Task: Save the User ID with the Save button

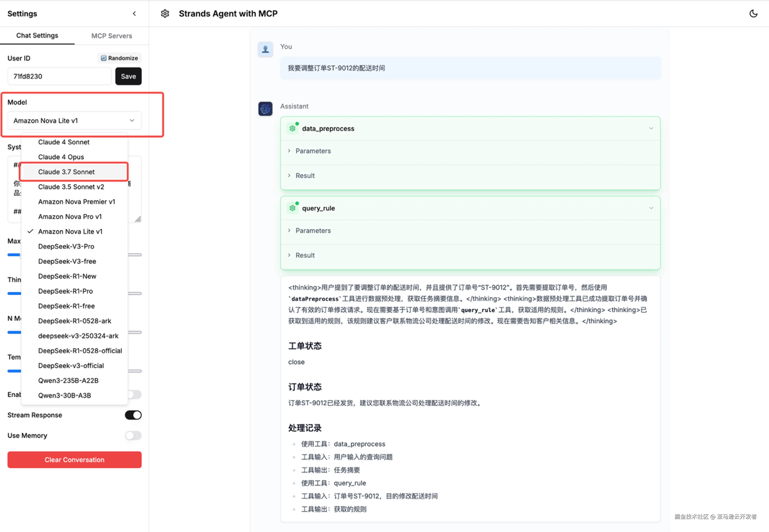Action: click(x=128, y=76)
